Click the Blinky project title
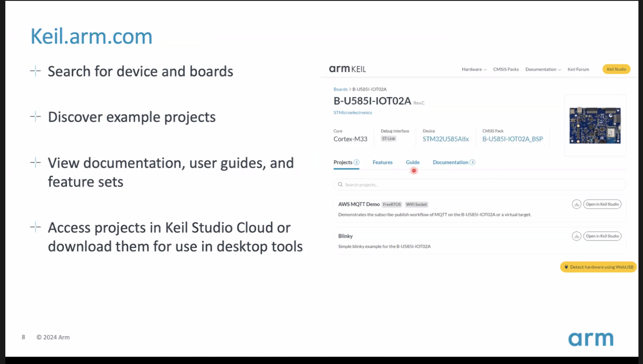 point(345,236)
